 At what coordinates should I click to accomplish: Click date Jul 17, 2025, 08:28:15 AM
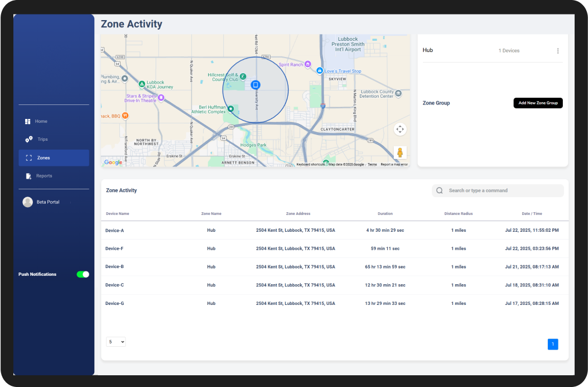pos(532,303)
